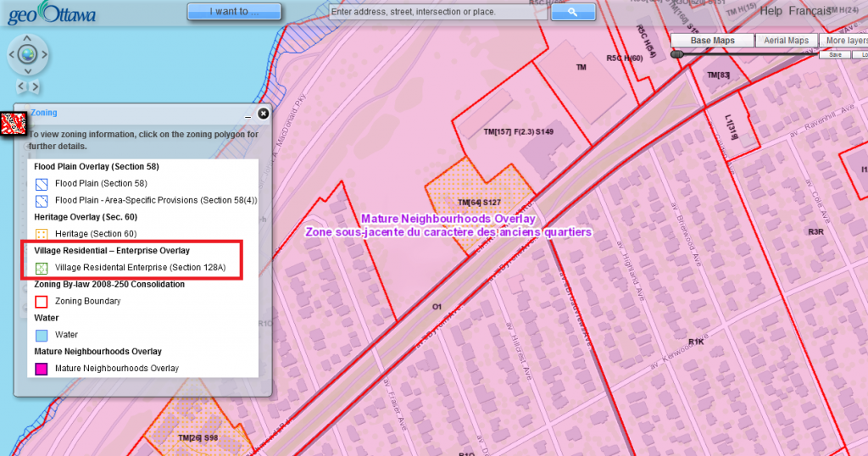Go to next map extent
868x456 pixels.
tap(36, 86)
